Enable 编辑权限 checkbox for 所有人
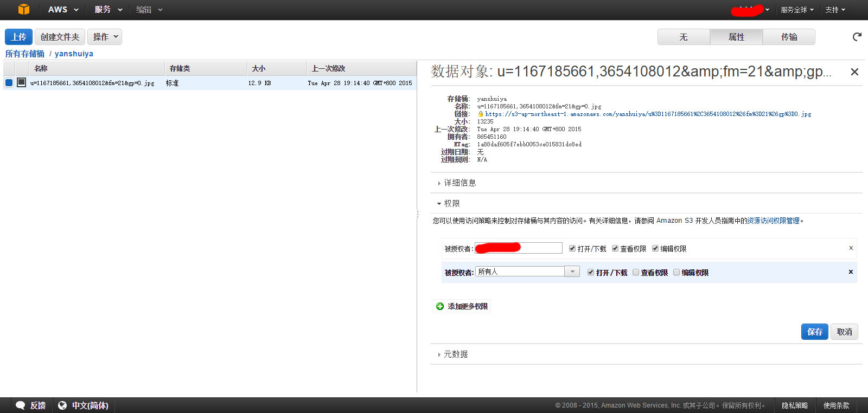Image resolution: width=868 pixels, height=413 pixels. (x=676, y=272)
